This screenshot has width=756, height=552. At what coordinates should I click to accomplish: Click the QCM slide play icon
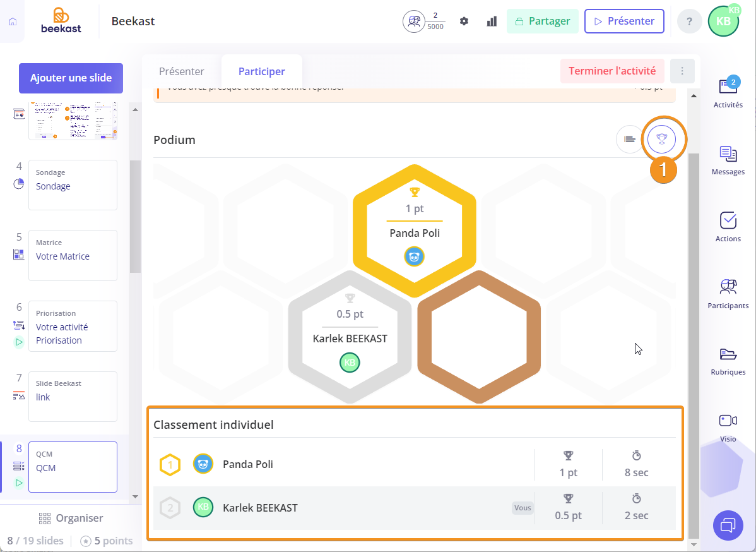click(x=19, y=483)
